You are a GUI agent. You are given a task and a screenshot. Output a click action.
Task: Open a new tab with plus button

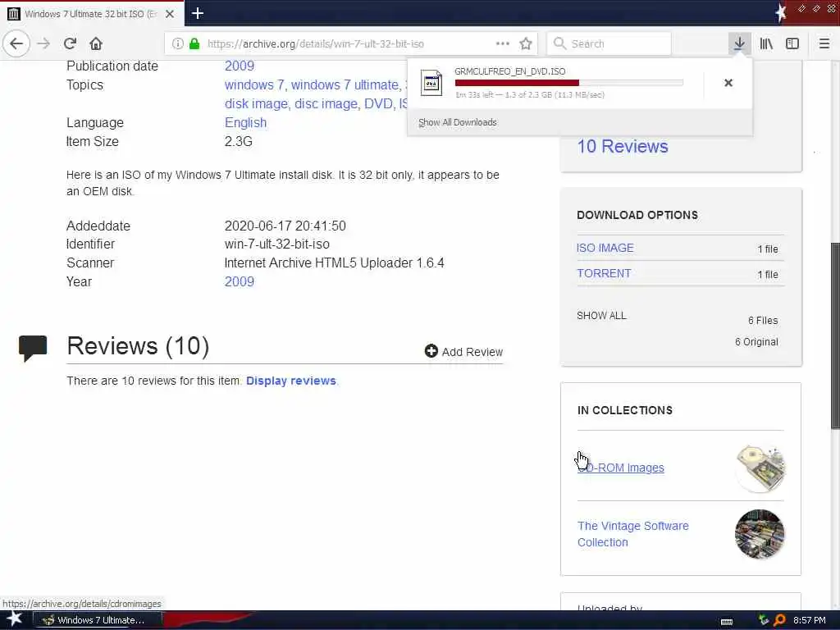pyautogui.click(x=197, y=13)
